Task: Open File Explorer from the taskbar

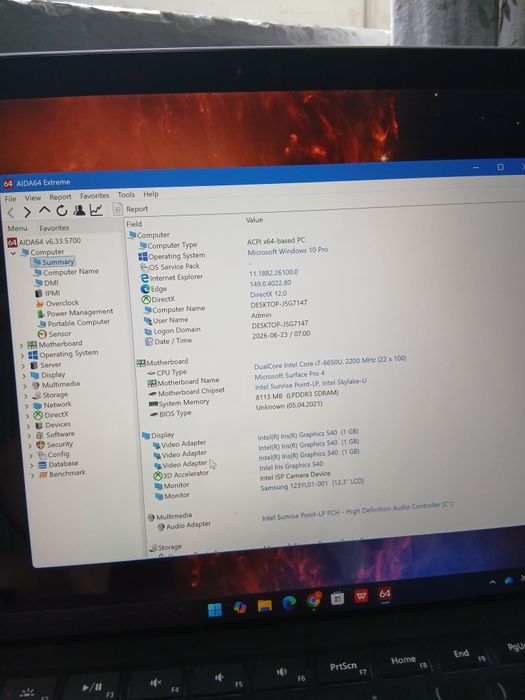Action: pyautogui.click(x=265, y=606)
